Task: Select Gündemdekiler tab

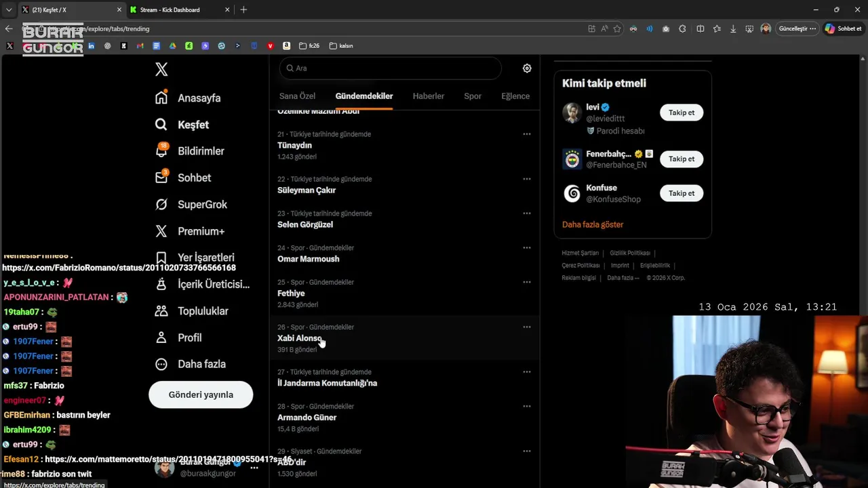Action: [x=364, y=96]
